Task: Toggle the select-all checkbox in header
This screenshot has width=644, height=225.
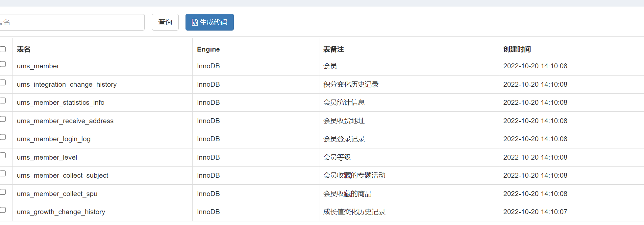Action: coord(3,49)
